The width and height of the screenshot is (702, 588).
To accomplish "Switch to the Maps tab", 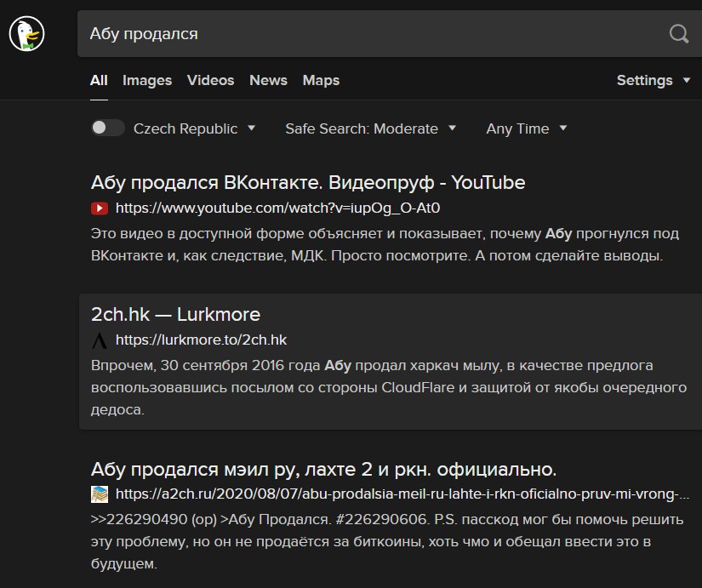I will pos(321,80).
